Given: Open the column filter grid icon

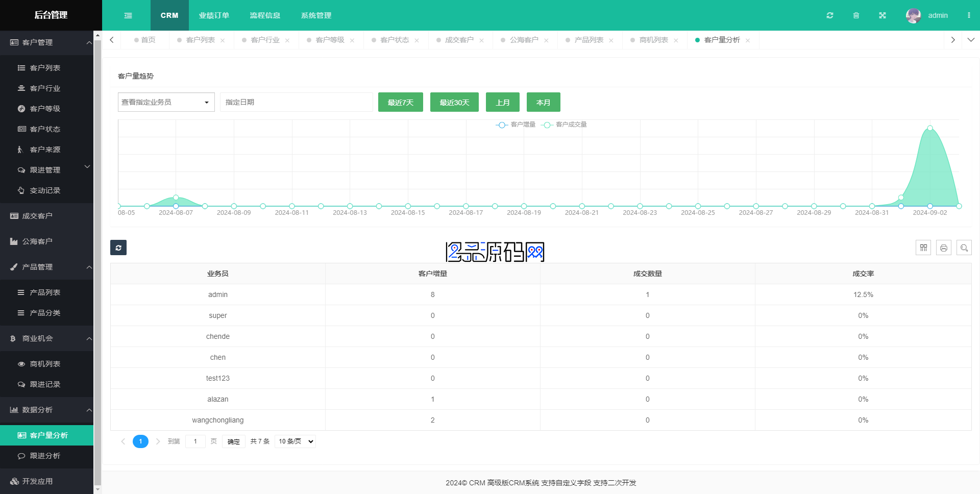Looking at the screenshot, I should pyautogui.click(x=923, y=248).
